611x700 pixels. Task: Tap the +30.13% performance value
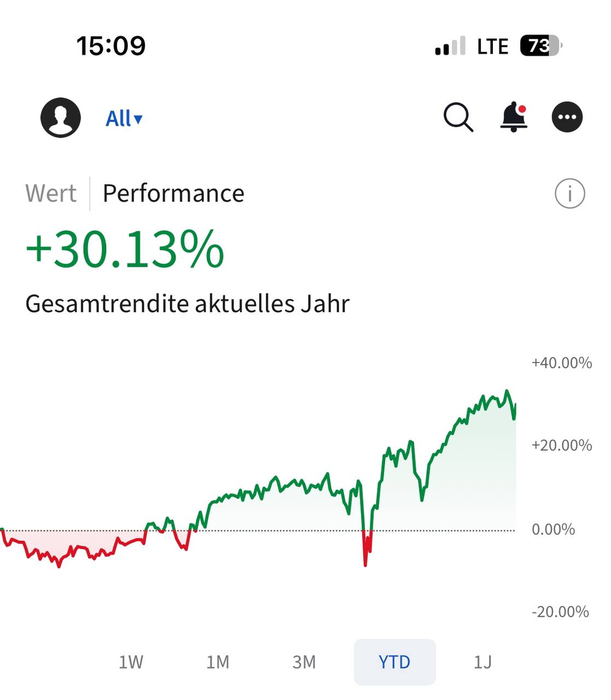[x=125, y=250]
